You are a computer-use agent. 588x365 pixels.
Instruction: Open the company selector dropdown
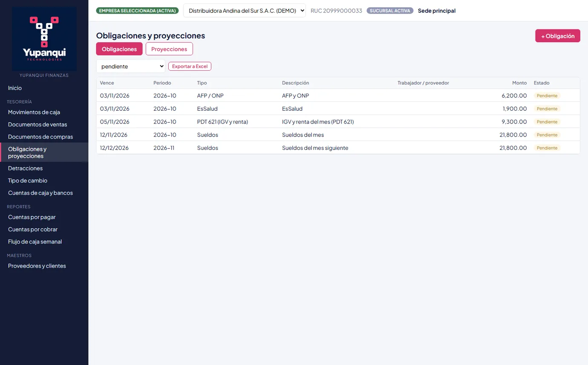click(245, 11)
